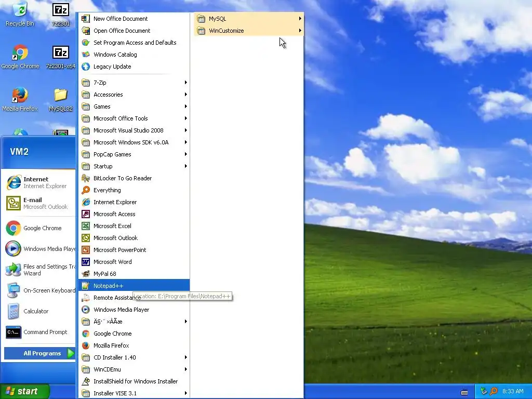Open Installer VISE 3.1 folder entry

134,393
